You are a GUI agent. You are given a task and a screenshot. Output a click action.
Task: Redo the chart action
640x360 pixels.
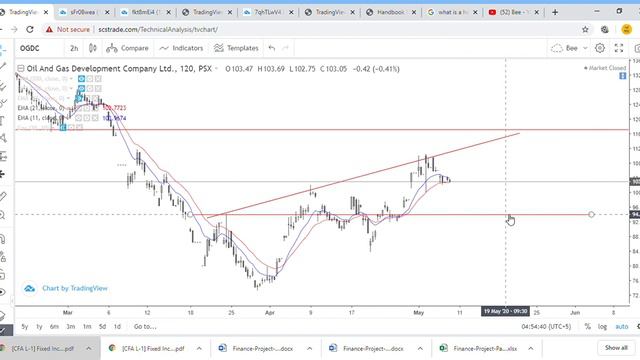(285, 48)
